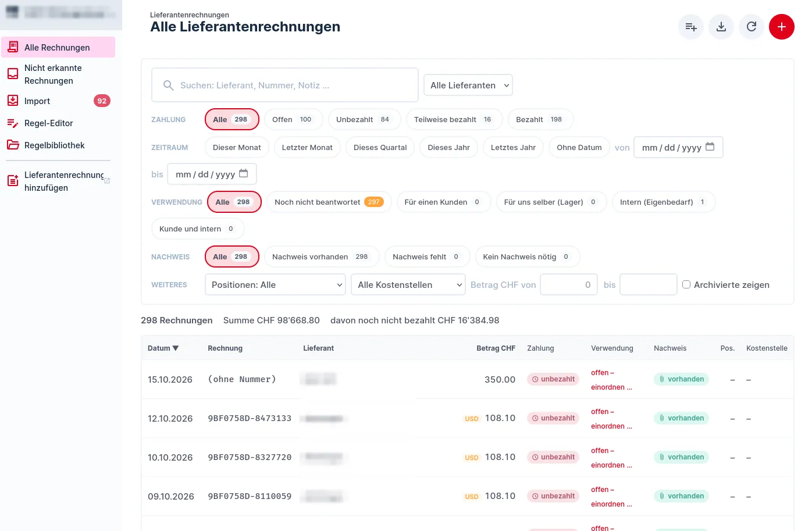812x531 pixels.
Task: Click the Lieferant column header
Action: tap(318, 348)
